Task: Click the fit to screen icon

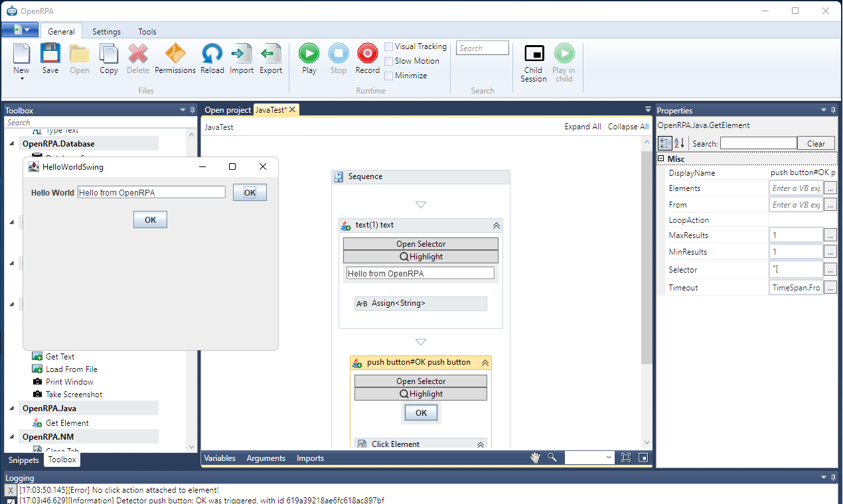Action: (626, 458)
